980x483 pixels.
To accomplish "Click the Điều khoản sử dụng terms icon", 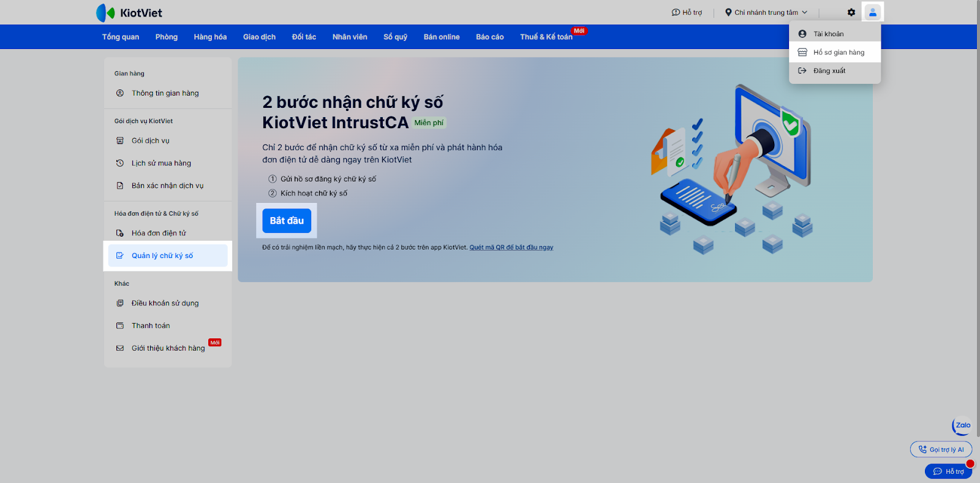I will coord(120,303).
